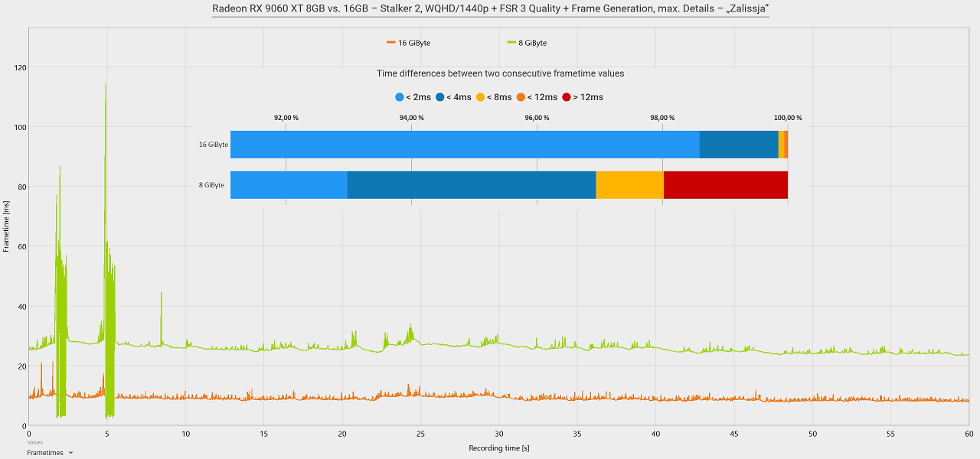Image resolution: width=980 pixels, height=459 pixels.
Task: Open the Frametimes values dropdown
Action: pos(50,453)
